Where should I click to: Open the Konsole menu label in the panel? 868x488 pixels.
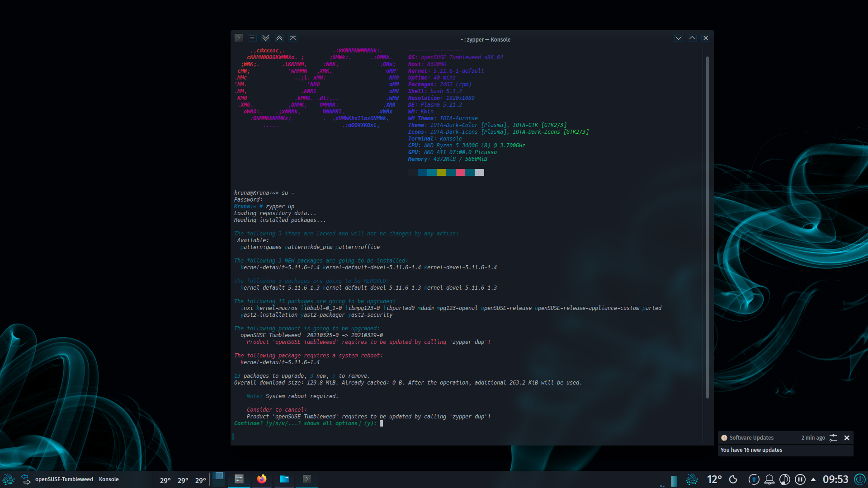pos(109,479)
